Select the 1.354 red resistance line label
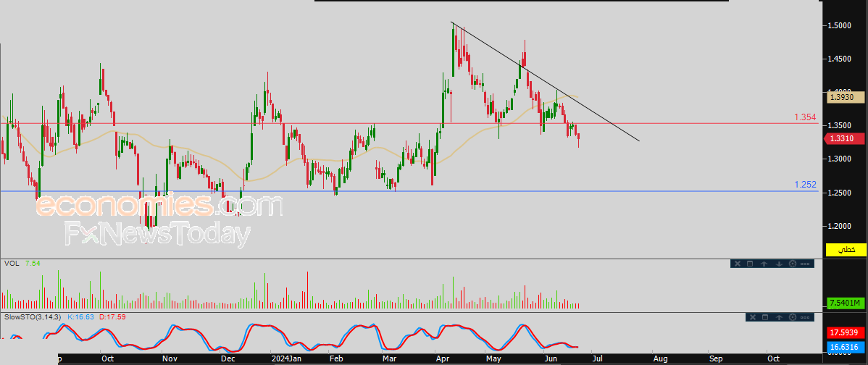868x365 pixels. 805,117
